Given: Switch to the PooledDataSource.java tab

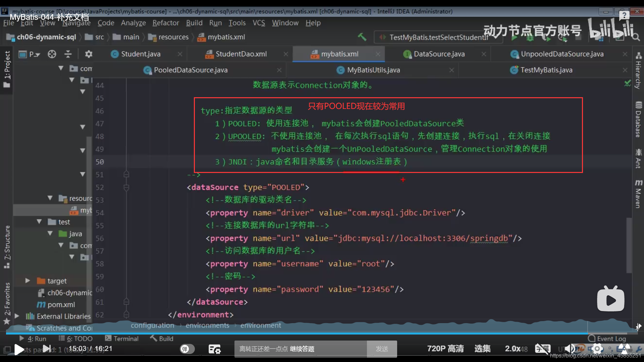Looking at the screenshot, I should point(191,70).
